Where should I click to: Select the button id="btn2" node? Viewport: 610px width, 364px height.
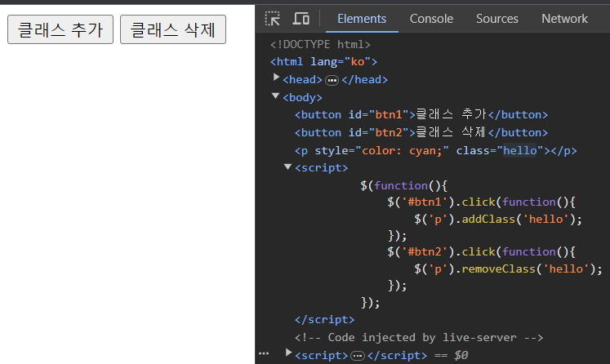click(421, 132)
